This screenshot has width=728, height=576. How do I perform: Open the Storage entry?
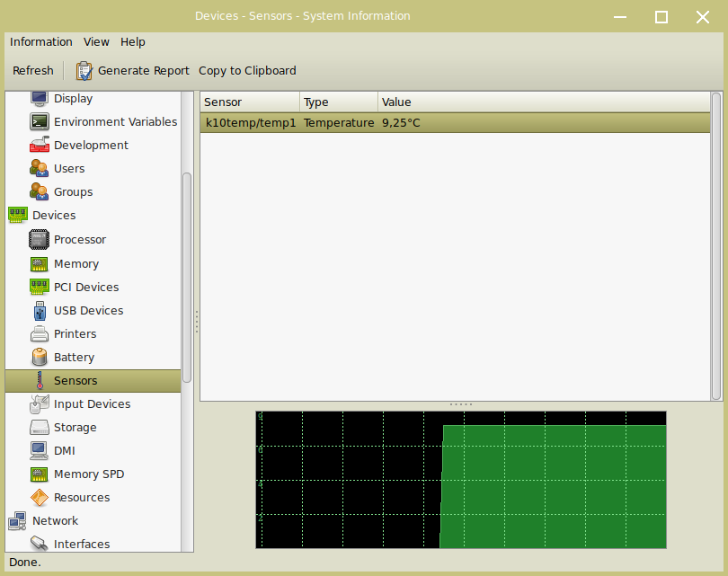tap(75, 427)
